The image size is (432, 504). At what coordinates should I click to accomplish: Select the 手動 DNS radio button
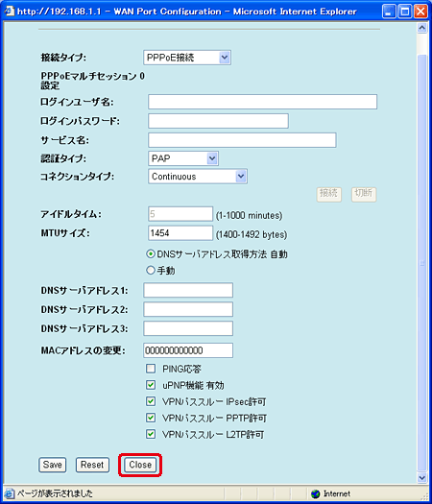pos(151,271)
